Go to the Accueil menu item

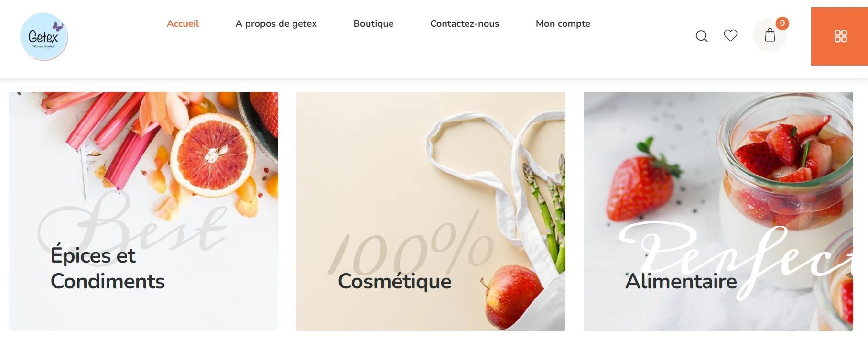point(183,23)
